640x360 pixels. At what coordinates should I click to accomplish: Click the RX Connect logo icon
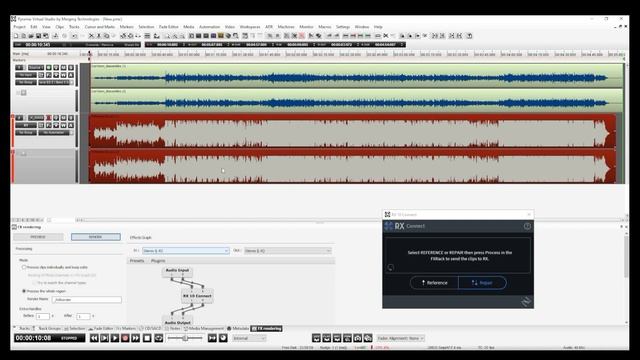(388, 226)
